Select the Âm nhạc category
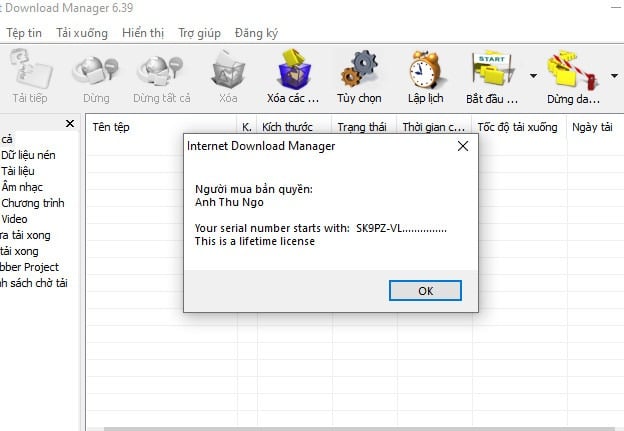Screen dimensions: 624x431 point(22,187)
